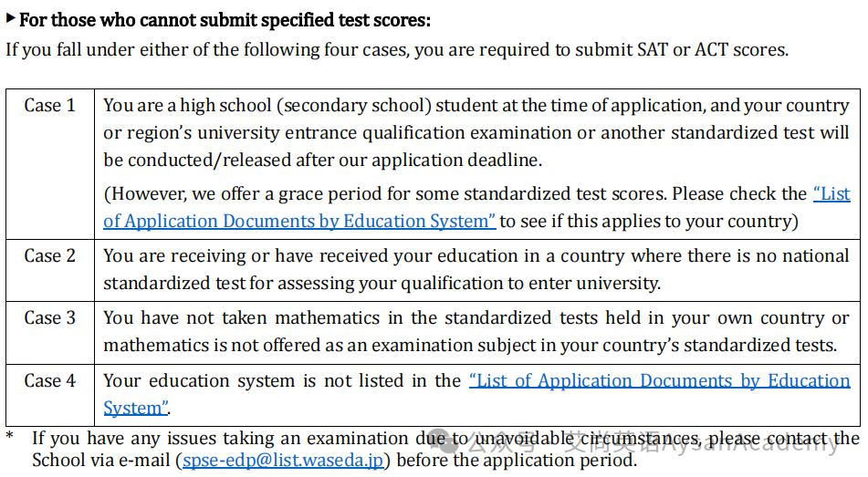Viewport: 868px width, 477px height.
Task: Select the "Case 4" label cell
Action: click(50, 395)
